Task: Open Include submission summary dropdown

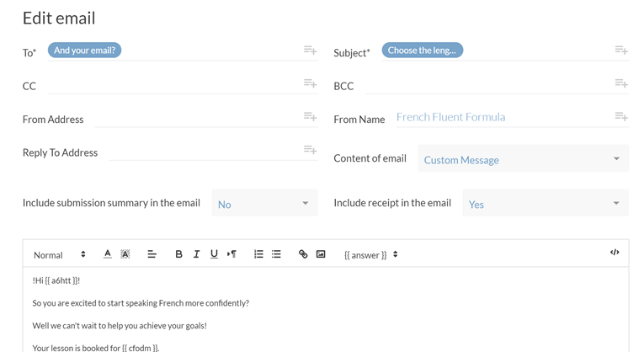Action: [x=264, y=202]
